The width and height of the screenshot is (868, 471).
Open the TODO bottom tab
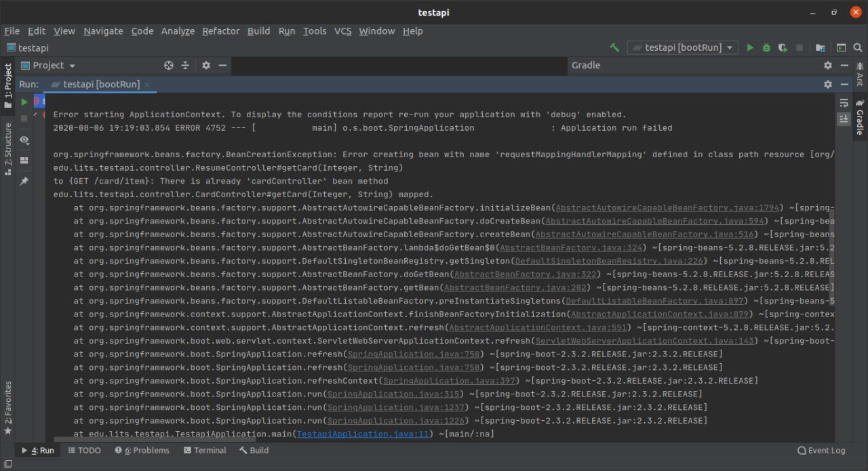tap(85, 450)
